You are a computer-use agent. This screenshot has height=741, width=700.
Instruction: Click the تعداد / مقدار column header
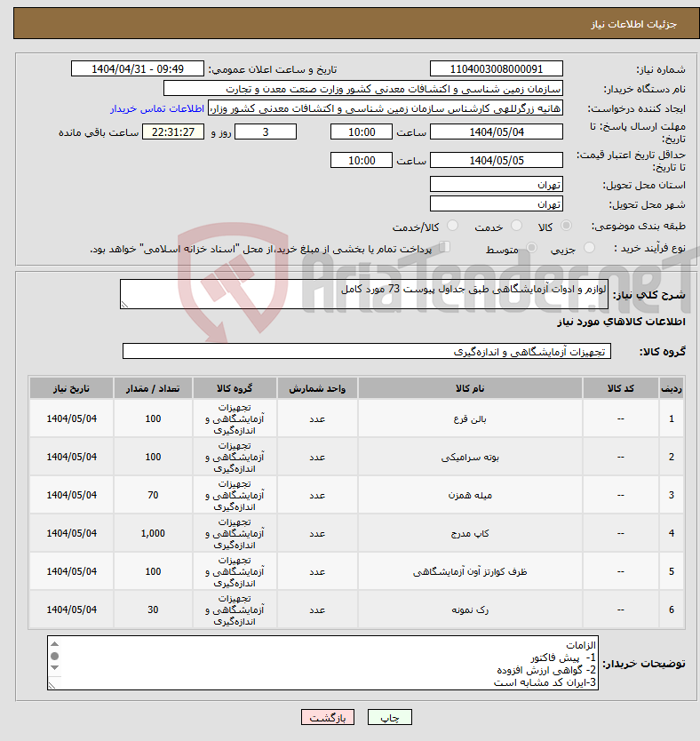click(153, 388)
